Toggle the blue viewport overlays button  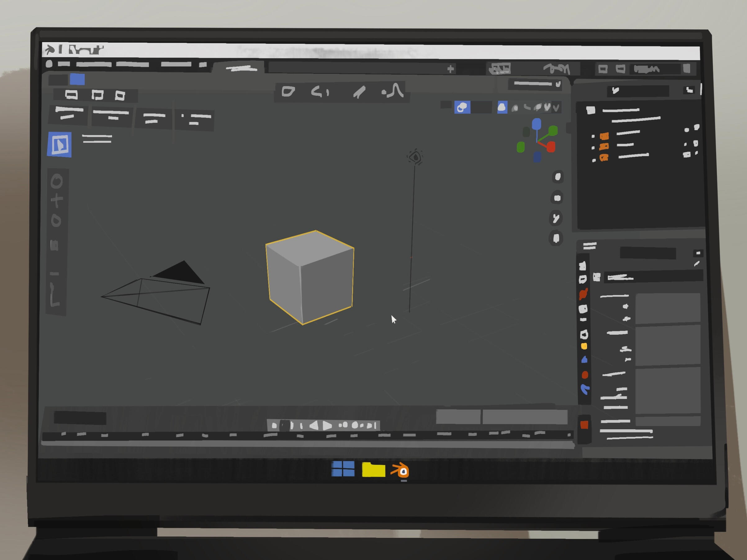tap(462, 107)
